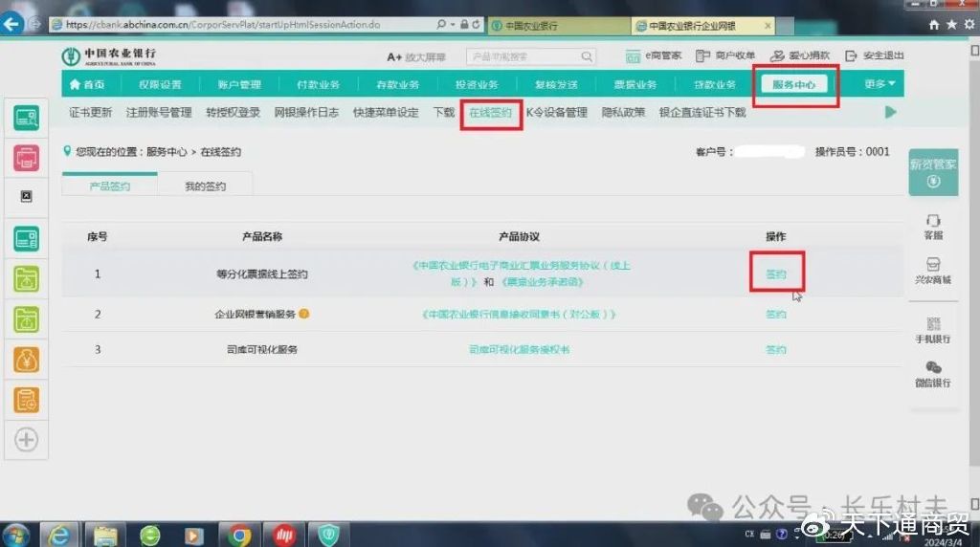Select 在线签约 submenu item
The image size is (980, 547).
pyautogui.click(x=491, y=113)
